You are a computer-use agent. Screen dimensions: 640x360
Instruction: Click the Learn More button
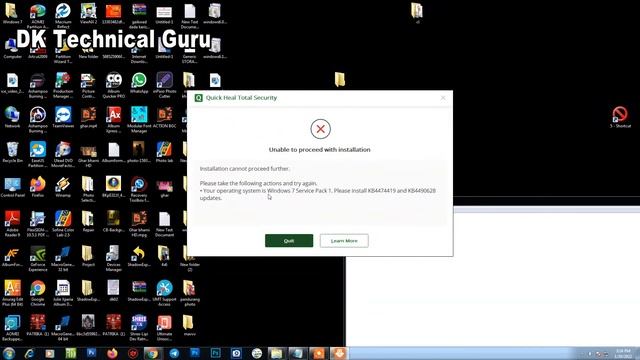[344, 240]
